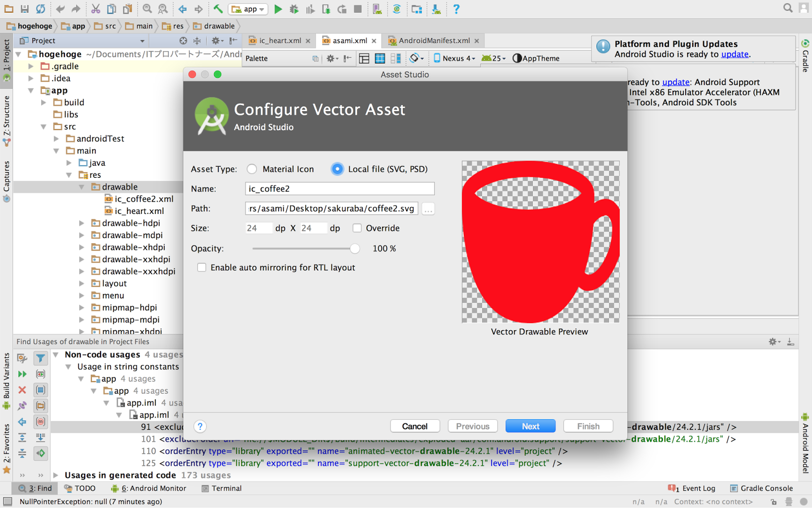Collapse the hogehoge root project node

click(19, 54)
